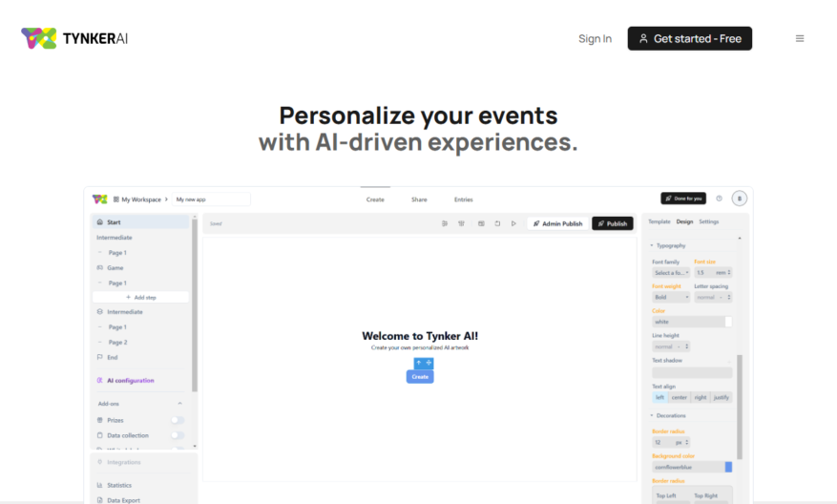The height and width of the screenshot is (504, 837).
Task: Click the second alignment icon in the editor toolbar
Action: (461, 223)
